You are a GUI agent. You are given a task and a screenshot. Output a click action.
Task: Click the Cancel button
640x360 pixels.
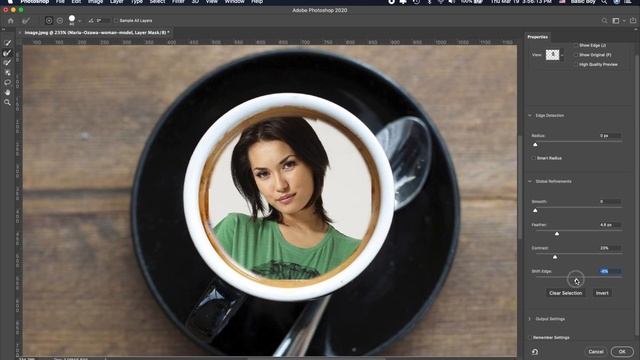596,351
